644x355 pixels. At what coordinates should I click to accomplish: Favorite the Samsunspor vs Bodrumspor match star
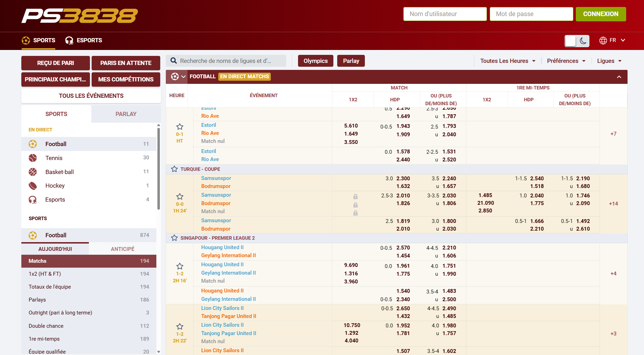point(180,196)
